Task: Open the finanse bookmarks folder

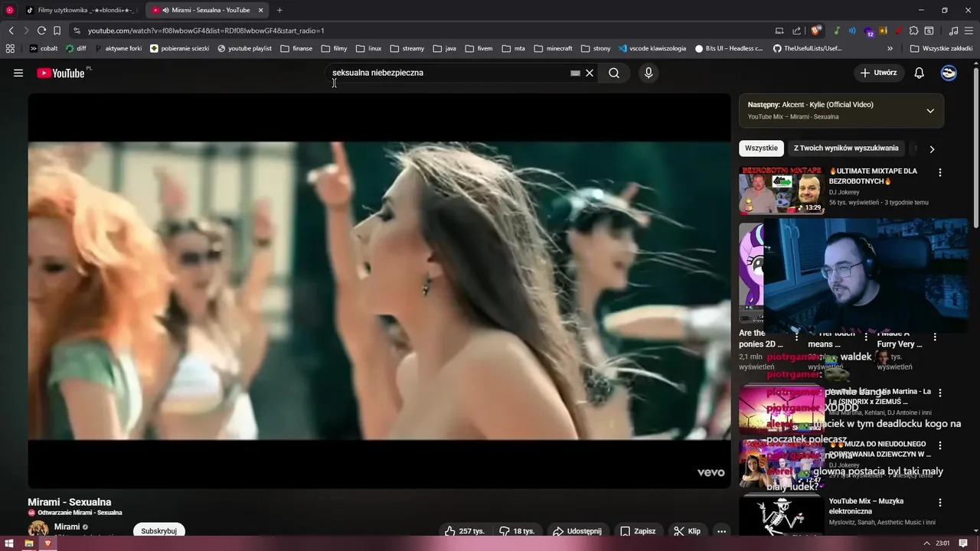Action: (296, 48)
